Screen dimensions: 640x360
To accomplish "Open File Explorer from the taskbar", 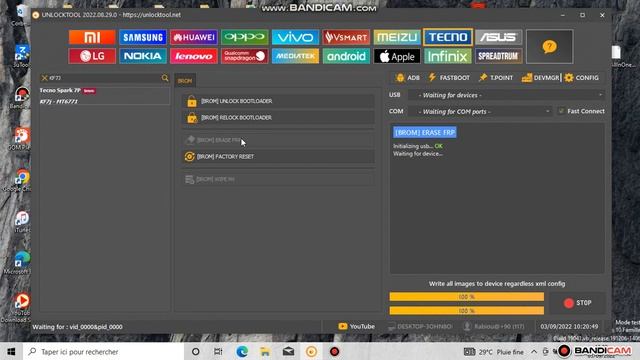I will pos(265,351).
